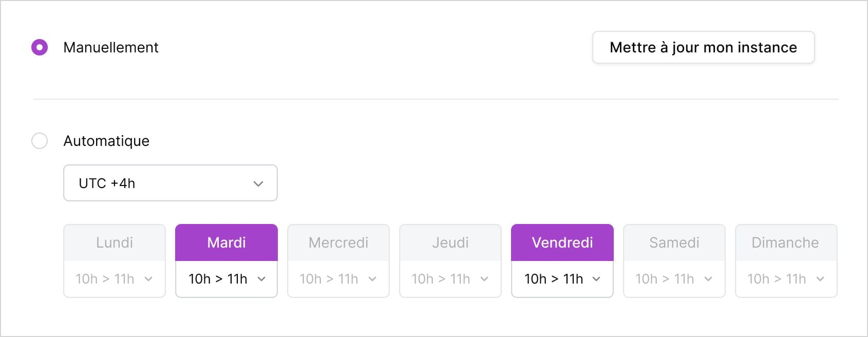The height and width of the screenshot is (337, 868).
Task: Toggle Dimanche day on
Action: point(785,242)
